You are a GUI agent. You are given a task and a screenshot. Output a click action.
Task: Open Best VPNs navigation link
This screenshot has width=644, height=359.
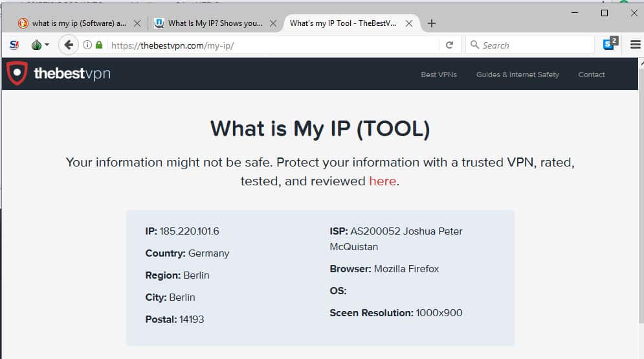(439, 75)
